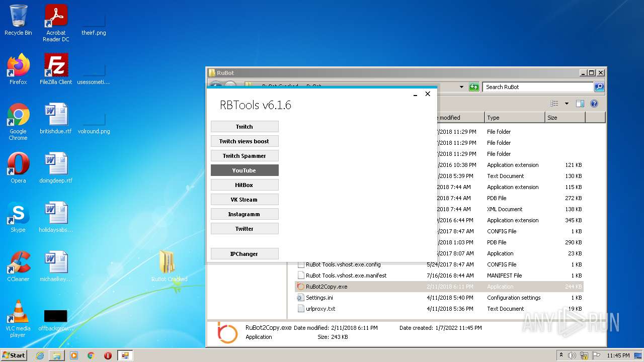Click the network tray icon
This screenshot has width=644, height=362.
point(584,355)
